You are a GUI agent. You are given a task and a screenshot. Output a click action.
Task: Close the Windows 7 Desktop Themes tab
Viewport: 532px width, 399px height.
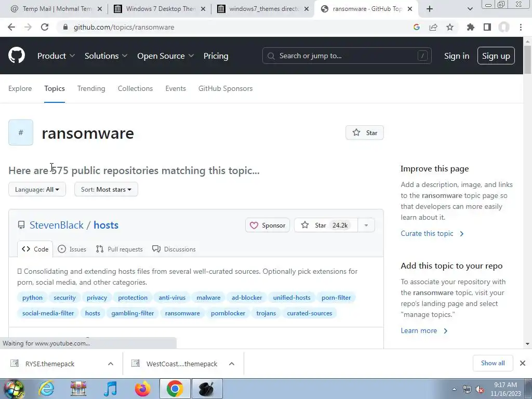(203, 9)
